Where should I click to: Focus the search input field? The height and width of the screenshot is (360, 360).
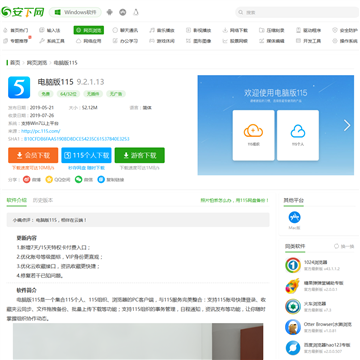click(x=297, y=12)
